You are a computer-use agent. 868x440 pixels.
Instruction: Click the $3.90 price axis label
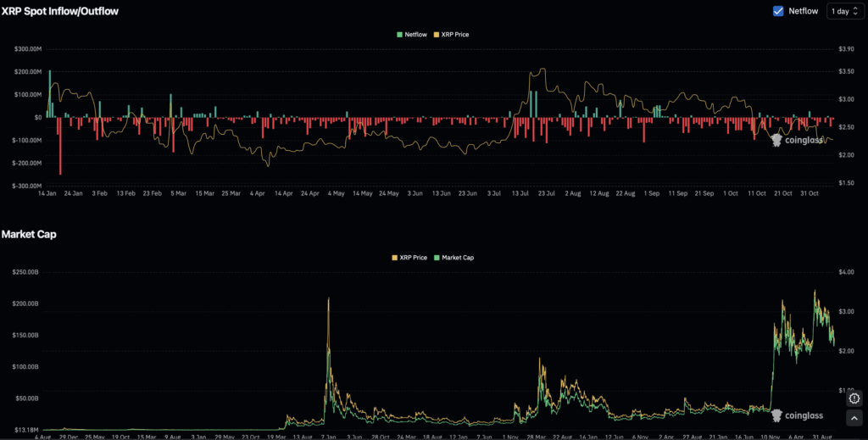(x=847, y=49)
